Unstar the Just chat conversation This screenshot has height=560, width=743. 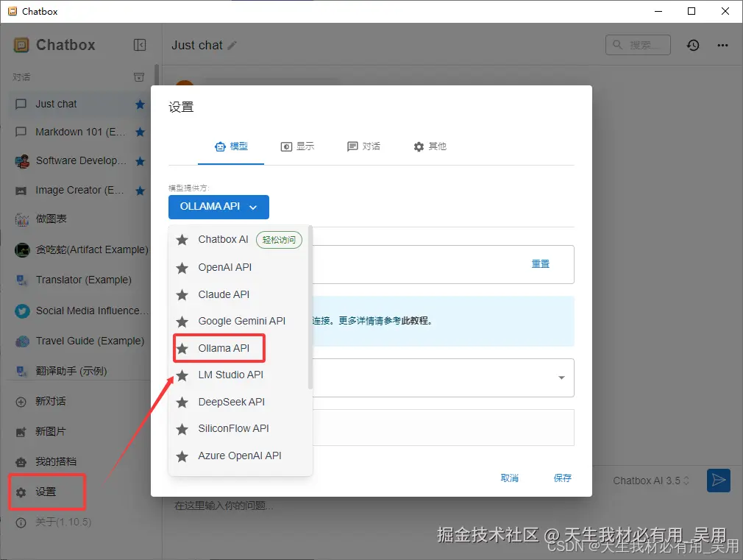(139, 104)
